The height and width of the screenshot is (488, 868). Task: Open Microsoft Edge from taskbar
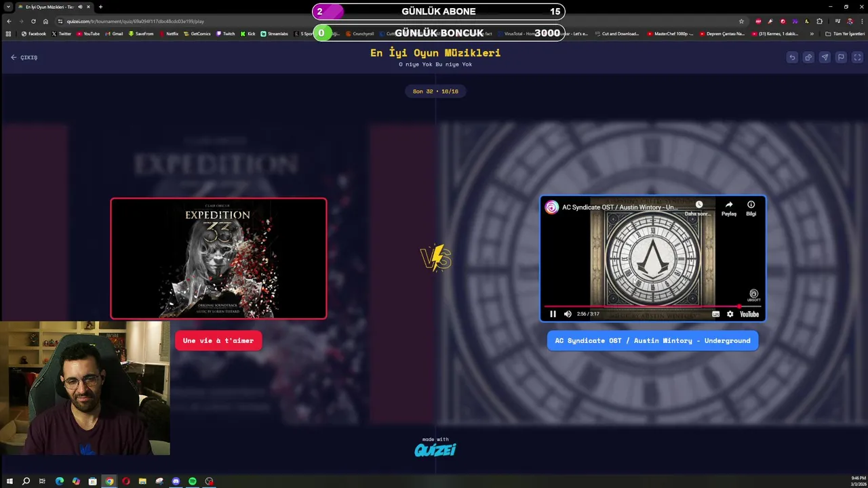(x=60, y=481)
